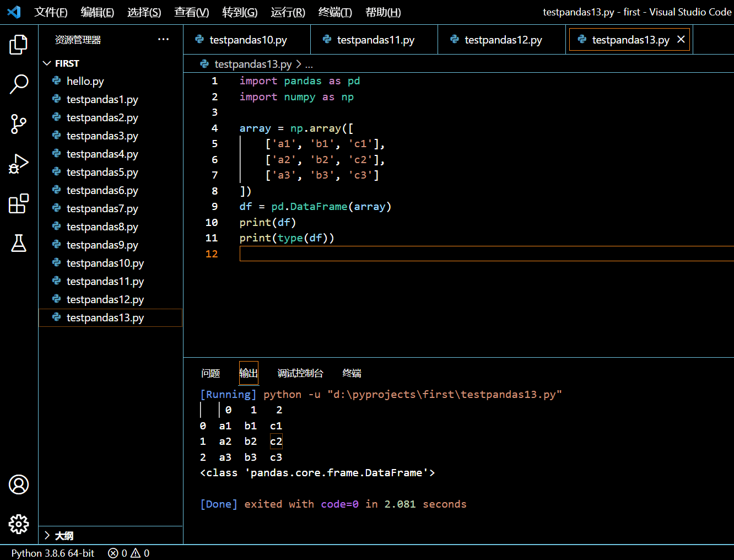Click the testpandas13.py breadcrumb item
The width and height of the screenshot is (734, 560).
[253, 64]
